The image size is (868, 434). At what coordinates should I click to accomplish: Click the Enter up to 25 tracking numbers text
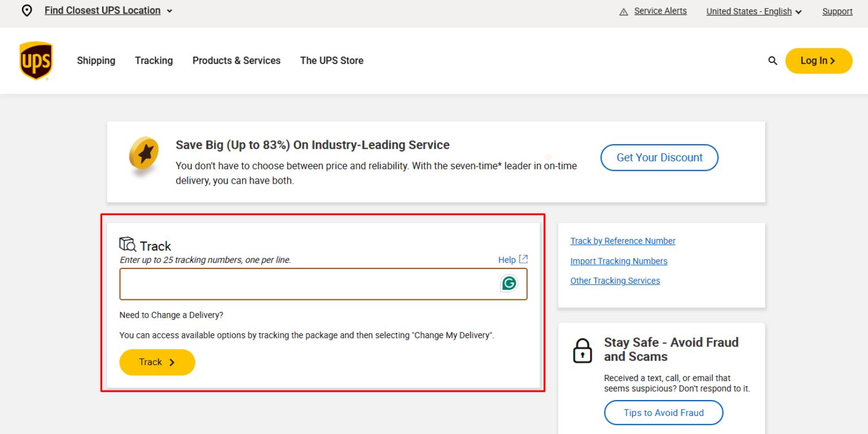(205, 260)
